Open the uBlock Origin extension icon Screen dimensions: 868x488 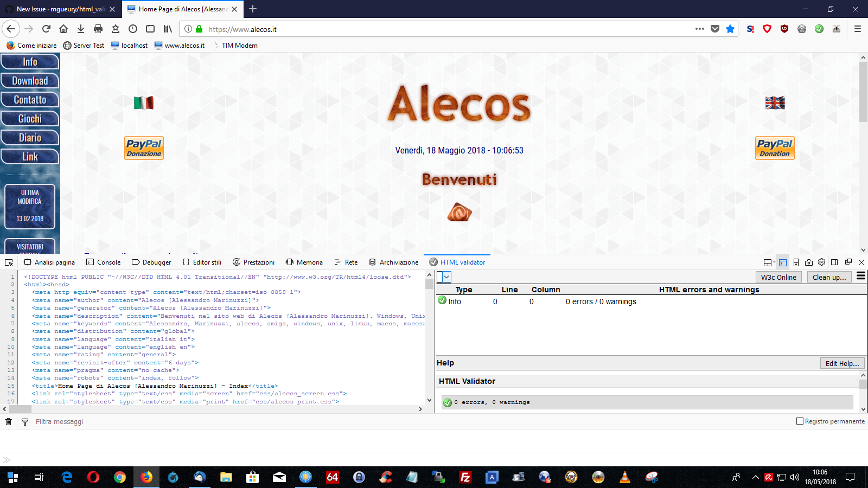[x=784, y=29]
